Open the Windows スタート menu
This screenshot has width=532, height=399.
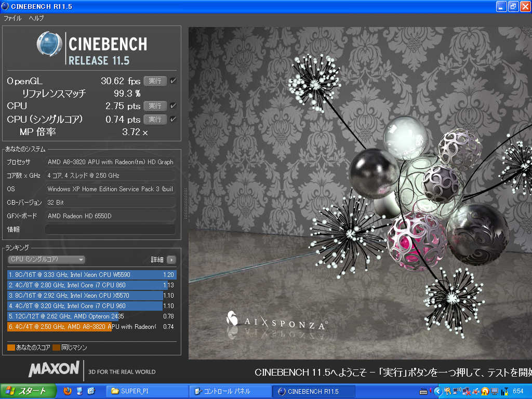pyautogui.click(x=25, y=391)
